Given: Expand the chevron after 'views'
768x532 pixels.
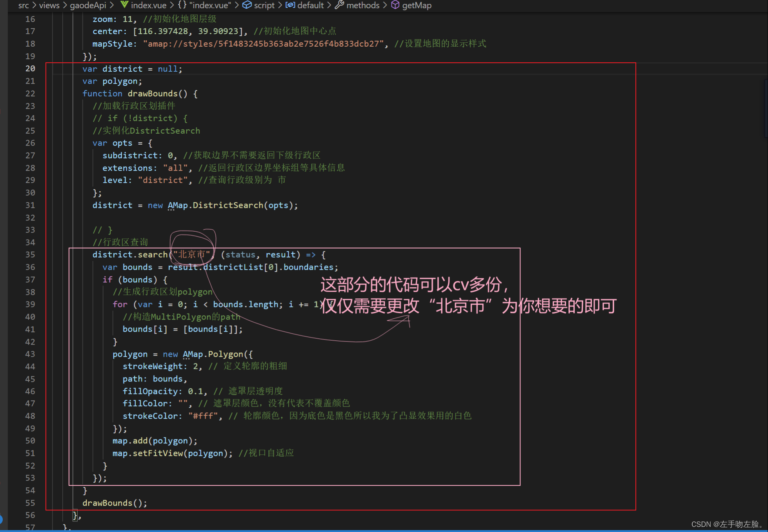Looking at the screenshot, I should [x=65, y=5].
